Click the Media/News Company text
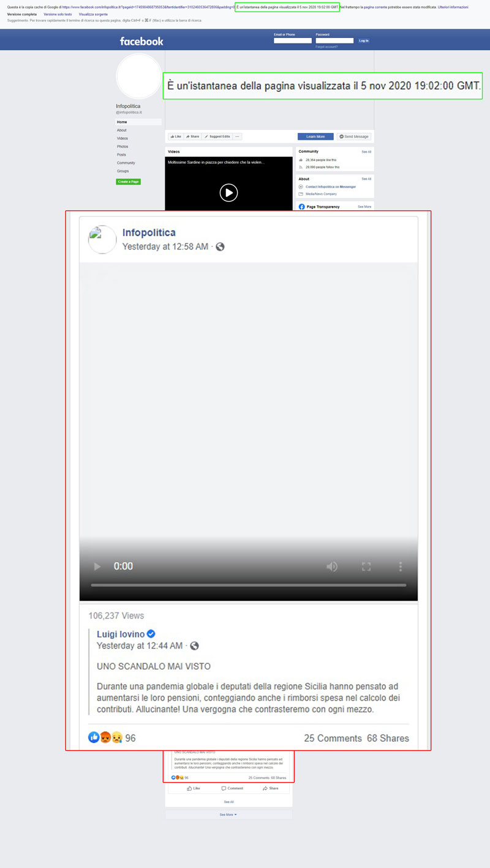The width and height of the screenshot is (490, 868). click(321, 194)
